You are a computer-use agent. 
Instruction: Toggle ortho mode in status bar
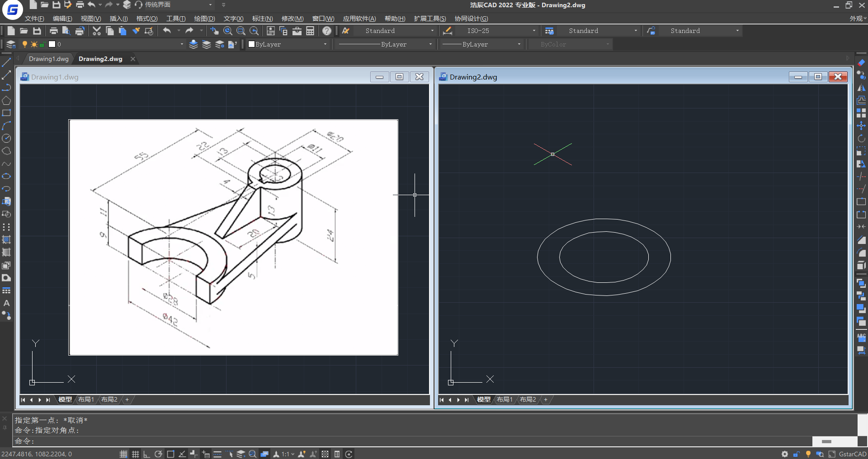(x=146, y=454)
